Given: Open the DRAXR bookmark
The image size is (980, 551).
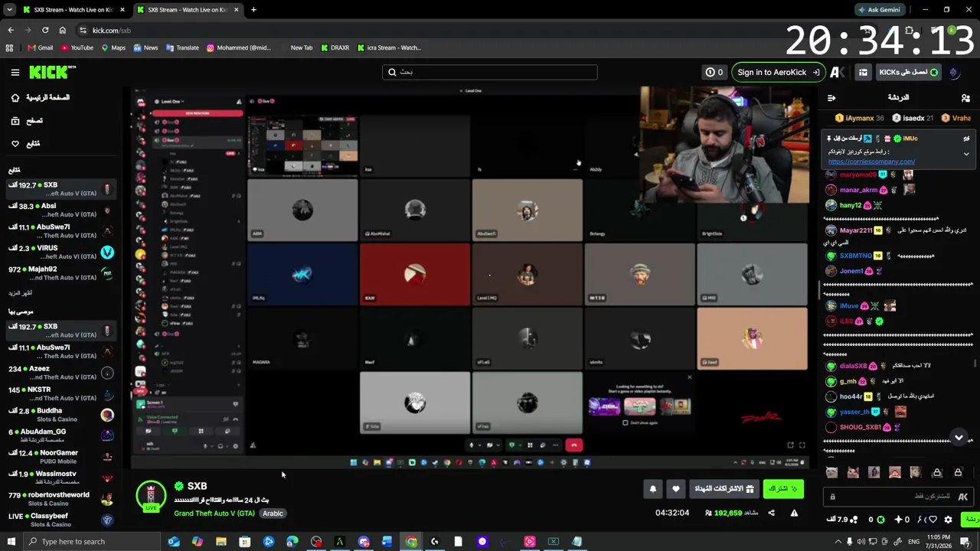Looking at the screenshot, I should [x=335, y=47].
